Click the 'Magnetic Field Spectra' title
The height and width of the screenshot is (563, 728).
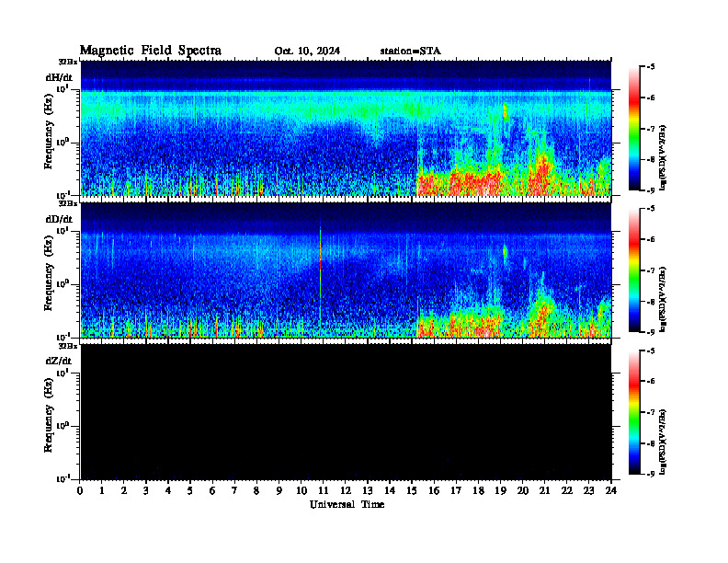click(x=151, y=51)
